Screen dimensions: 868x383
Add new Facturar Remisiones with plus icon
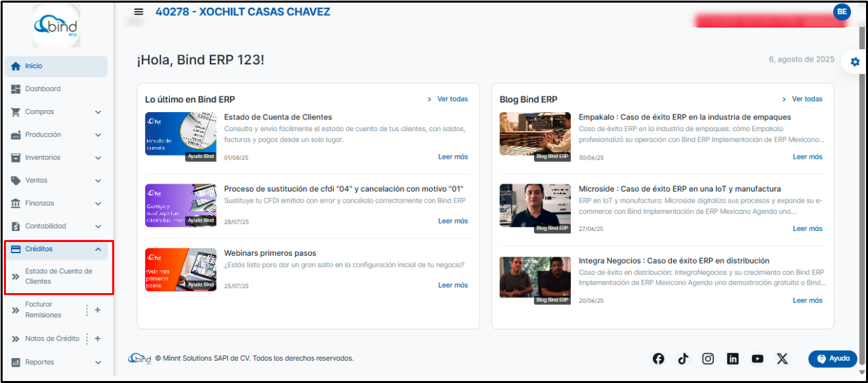98,310
